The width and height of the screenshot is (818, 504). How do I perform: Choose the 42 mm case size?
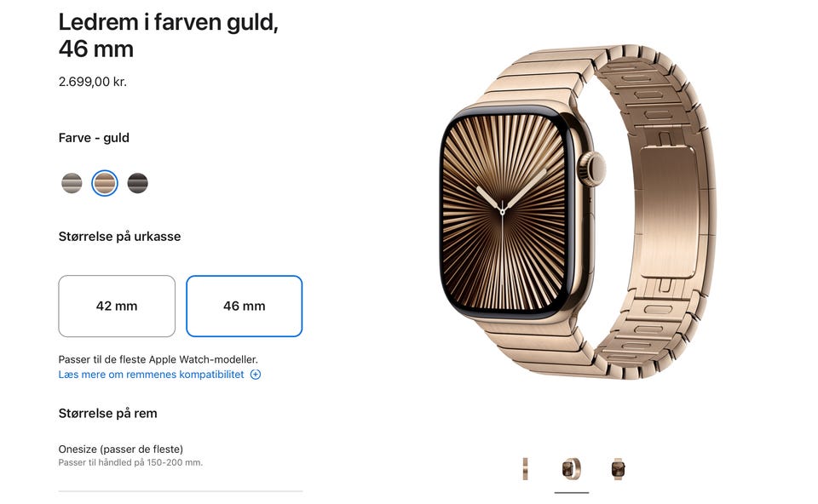click(x=117, y=306)
